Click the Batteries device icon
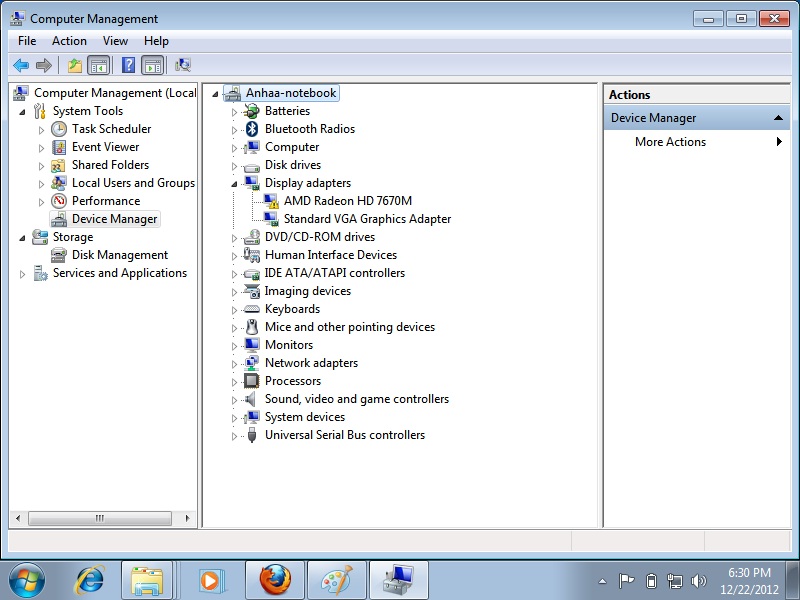The width and height of the screenshot is (800, 600). pyautogui.click(x=252, y=111)
